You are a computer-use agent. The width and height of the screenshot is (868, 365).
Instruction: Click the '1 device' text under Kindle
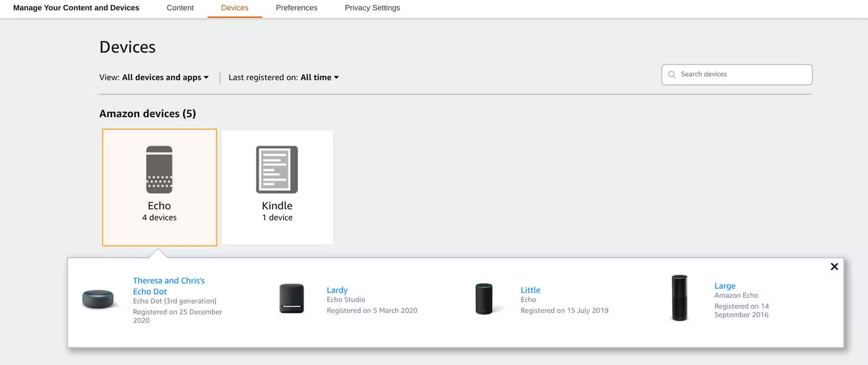pyautogui.click(x=277, y=218)
